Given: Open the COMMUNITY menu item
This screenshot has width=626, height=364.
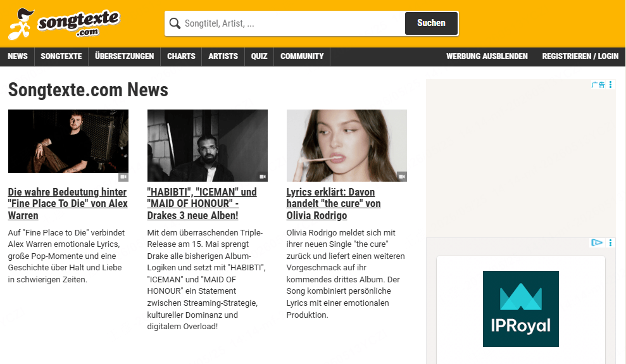Looking at the screenshot, I should click(x=302, y=56).
